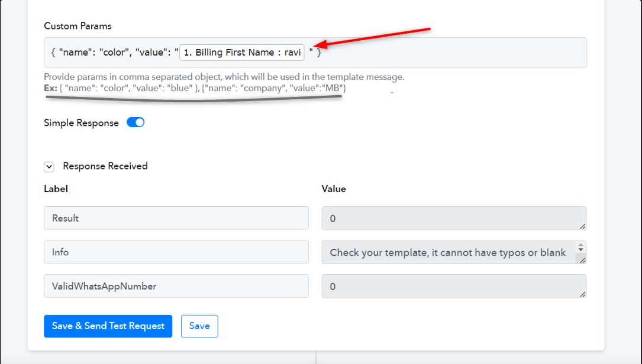This screenshot has width=642, height=364.
Task: Click the Info value text about template
Action: pyautogui.click(x=448, y=252)
